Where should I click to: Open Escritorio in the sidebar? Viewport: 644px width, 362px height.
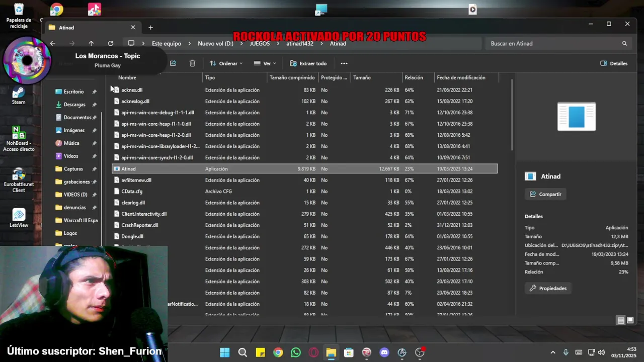click(x=73, y=92)
